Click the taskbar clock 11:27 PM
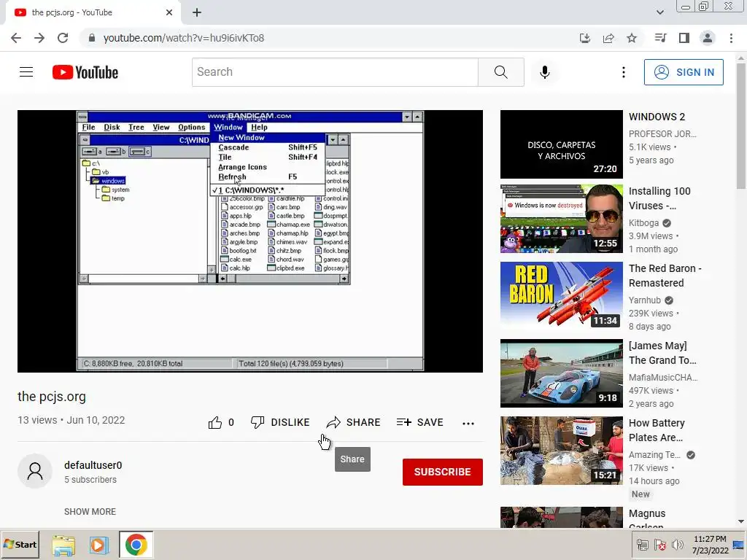747x560 pixels. tap(710, 539)
